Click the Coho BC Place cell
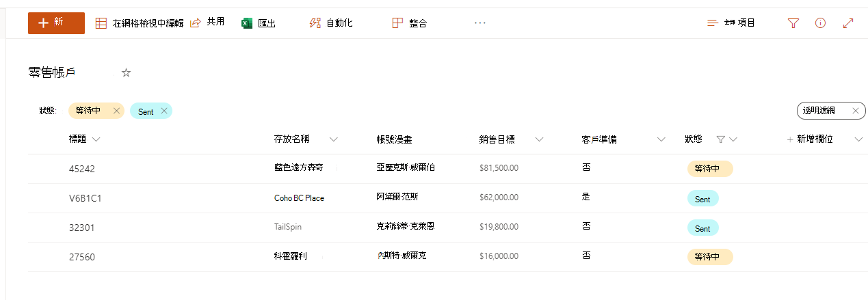 [x=299, y=198]
